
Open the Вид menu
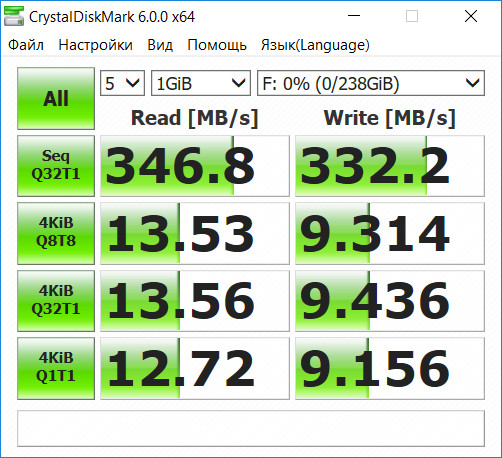point(160,45)
